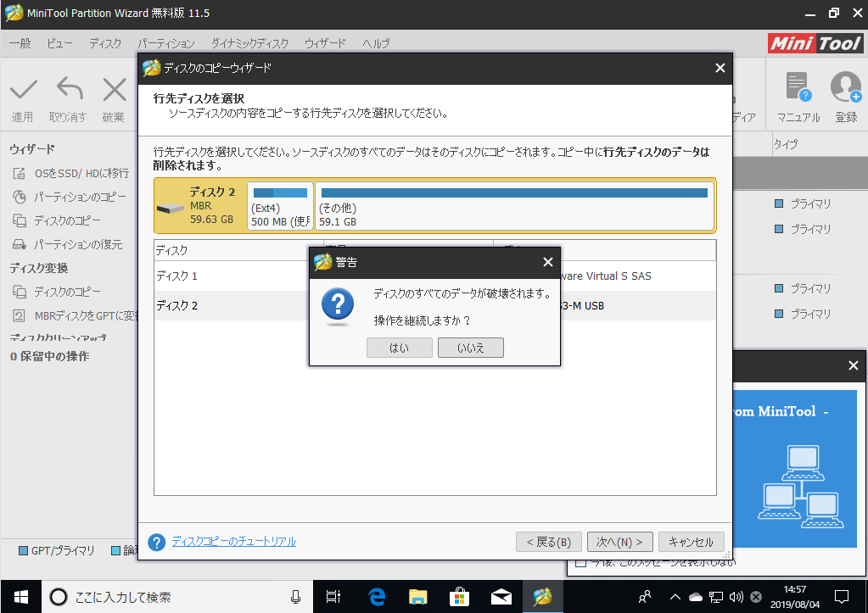The image size is (868, 613).
Task: Open File Explorer from the taskbar
Action: click(x=417, y=597)
